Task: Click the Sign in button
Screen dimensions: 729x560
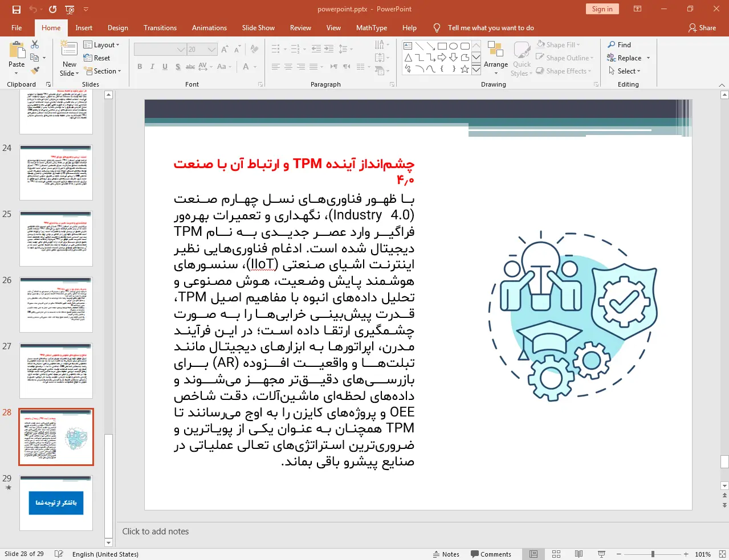Action: (x=602, y=9)
